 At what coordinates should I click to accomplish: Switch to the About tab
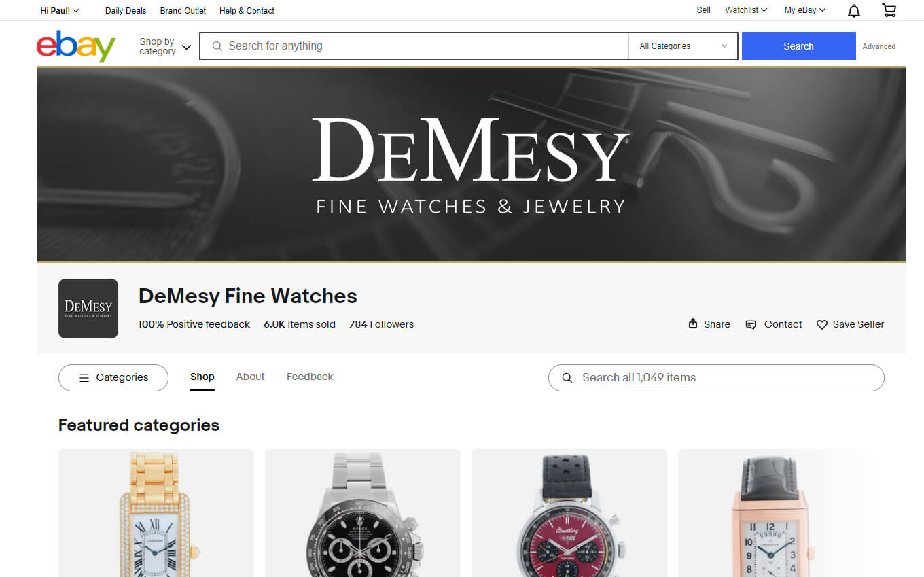[251, 377]
